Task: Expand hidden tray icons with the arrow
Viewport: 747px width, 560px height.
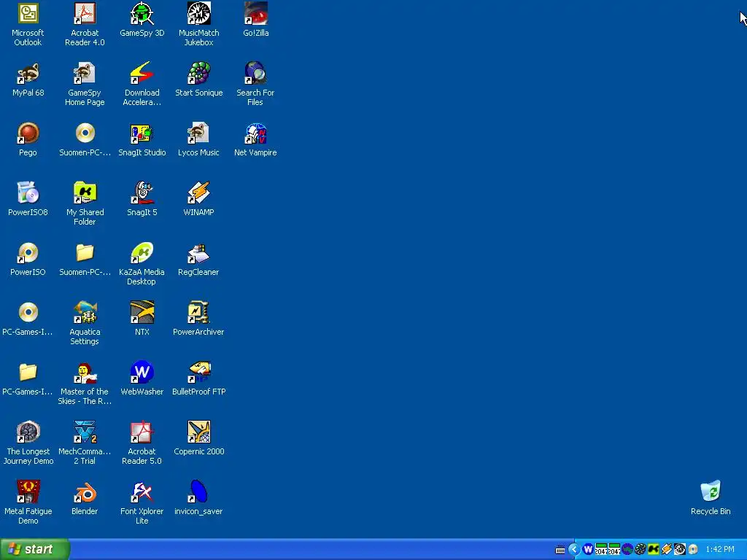Action: (574, 550)
